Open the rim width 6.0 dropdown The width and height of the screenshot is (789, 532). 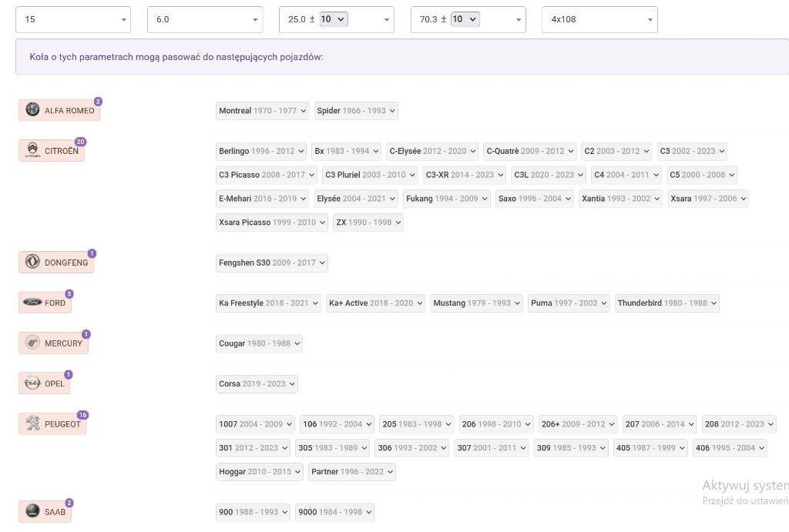[x=205, y=19]
